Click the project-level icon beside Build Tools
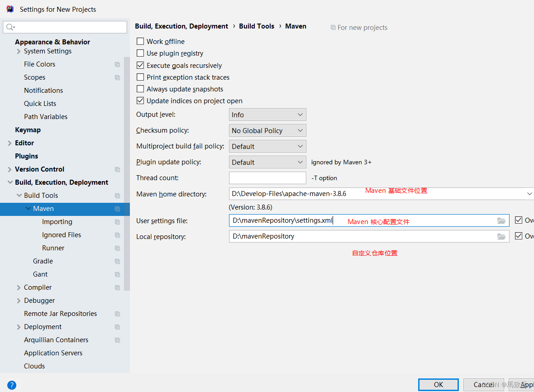This screenshot has width=534, height=392. pos(118,196)
